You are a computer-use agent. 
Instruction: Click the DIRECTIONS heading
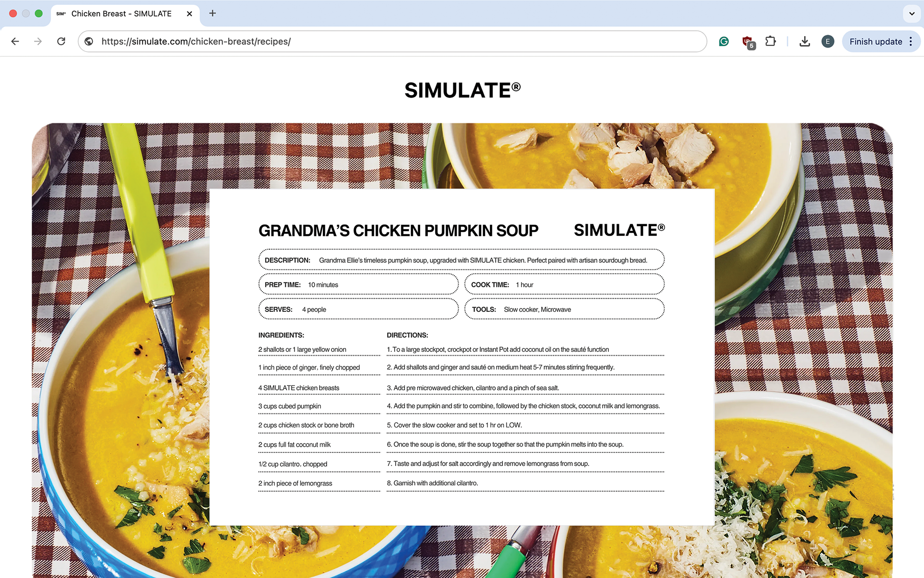407,335
